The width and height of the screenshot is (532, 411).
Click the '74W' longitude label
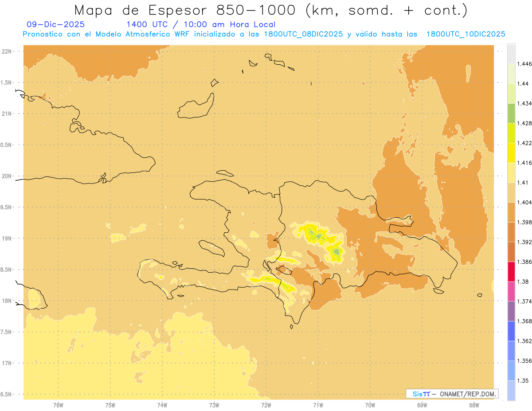(162, 405)
